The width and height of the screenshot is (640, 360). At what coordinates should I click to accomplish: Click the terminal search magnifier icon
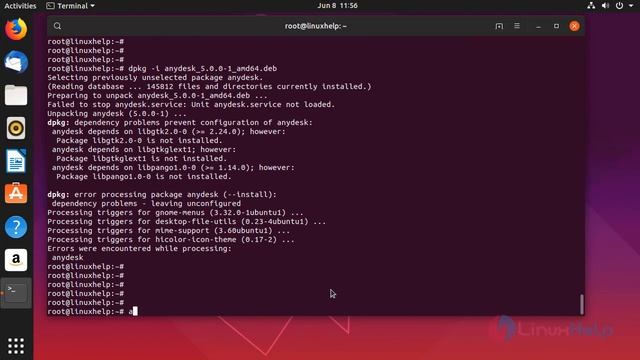pyautogui.click(x=57, y=26)
